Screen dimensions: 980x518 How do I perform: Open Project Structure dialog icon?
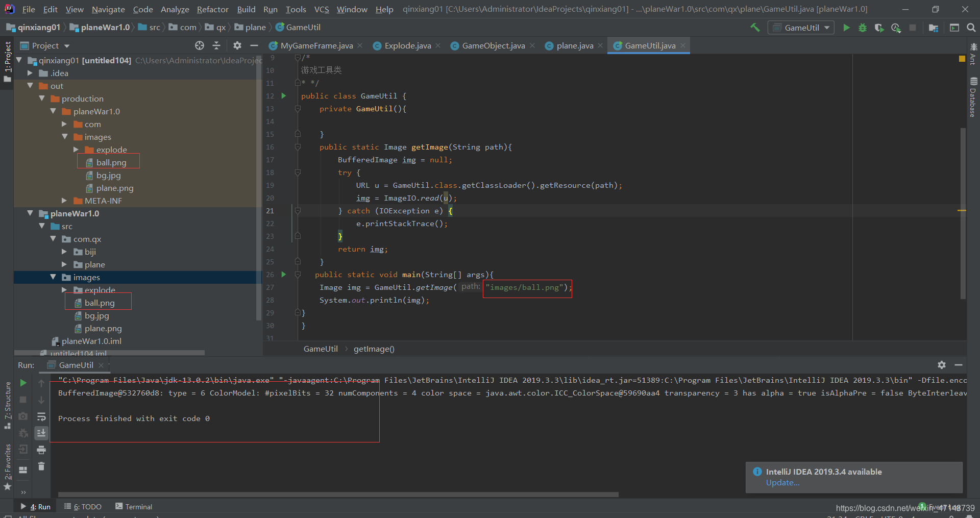[x=934, y=28]
